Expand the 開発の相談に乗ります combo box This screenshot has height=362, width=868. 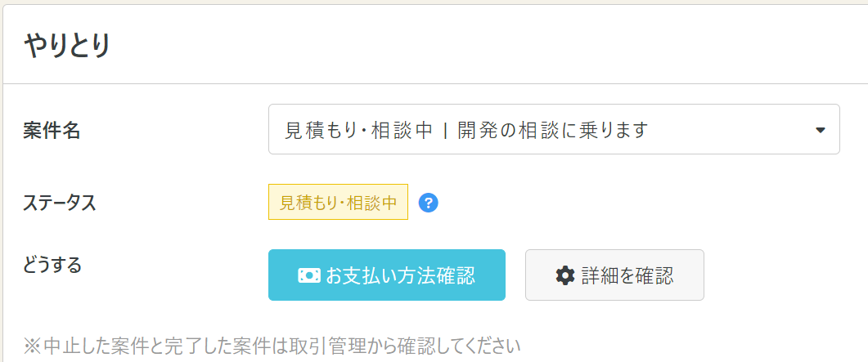554,129
